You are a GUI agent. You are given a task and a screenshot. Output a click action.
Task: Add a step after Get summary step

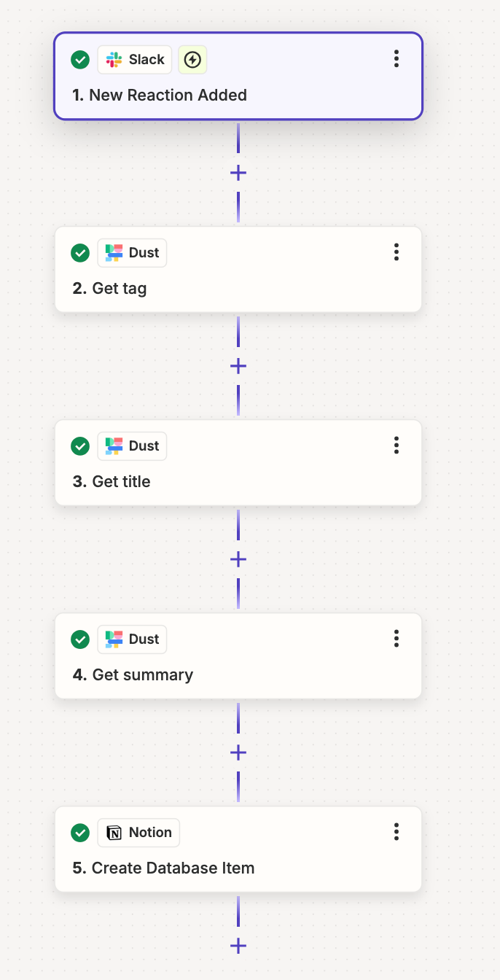click(x=238, y=752)
